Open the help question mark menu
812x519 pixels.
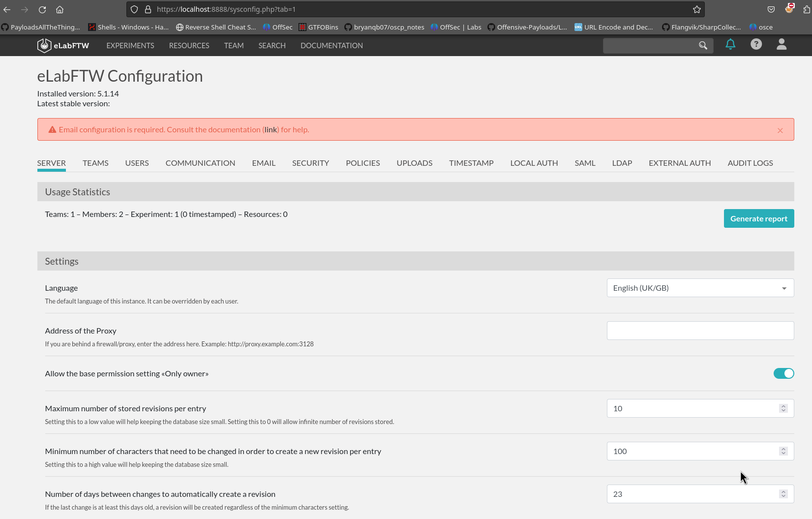point(756,44)
